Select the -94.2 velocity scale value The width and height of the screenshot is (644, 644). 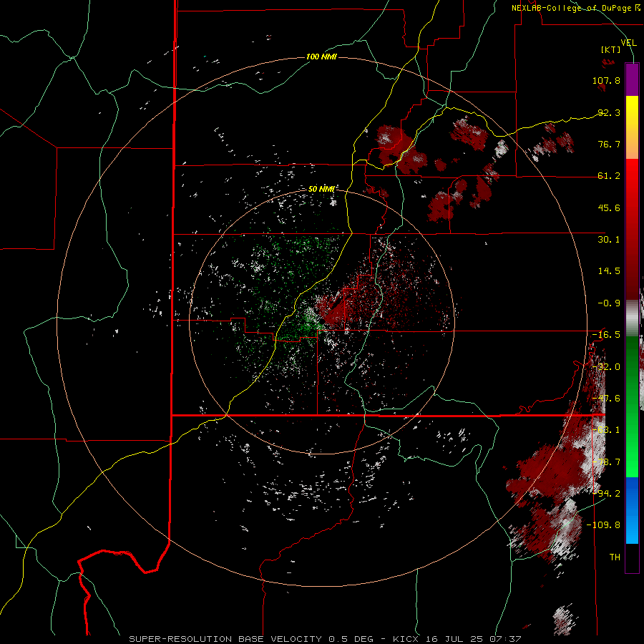click(606, 493)
